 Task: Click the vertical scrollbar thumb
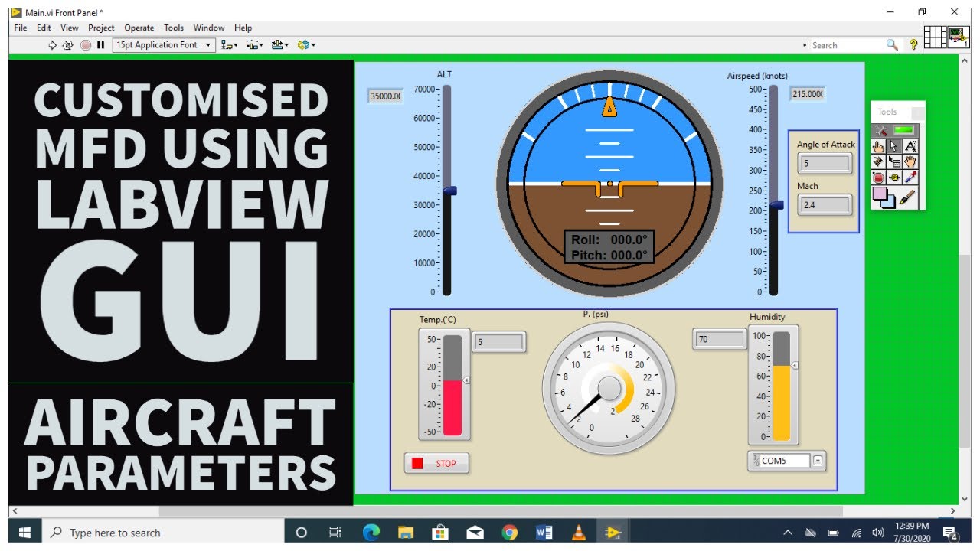(x=965, y=351)
